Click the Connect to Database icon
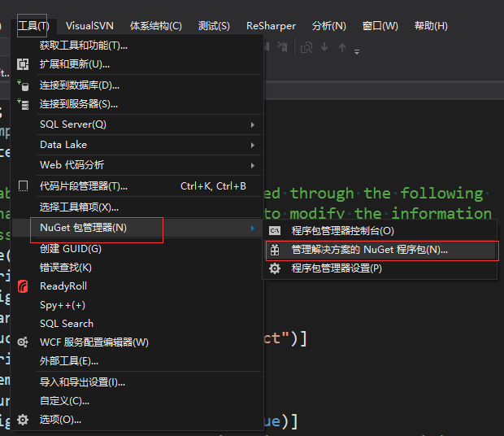Screen dimensions: 504x436 pos(23,85)
